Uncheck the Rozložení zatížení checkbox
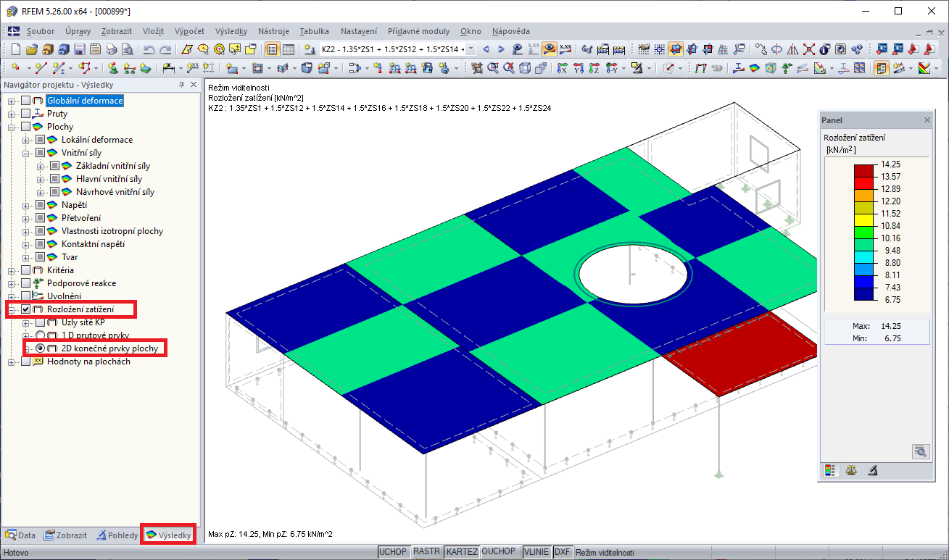949x560 pixels. pyautogui.click(x=26, y=309)
